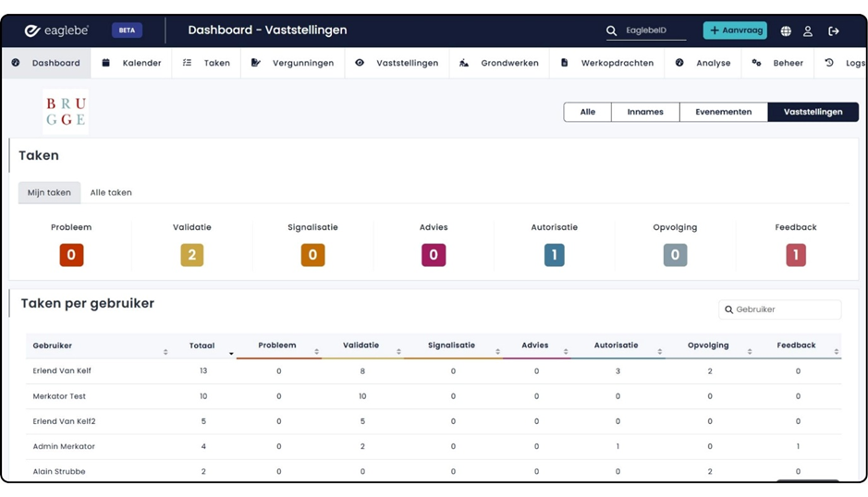Sort table by Probleem column arrows

click(317, 351)
